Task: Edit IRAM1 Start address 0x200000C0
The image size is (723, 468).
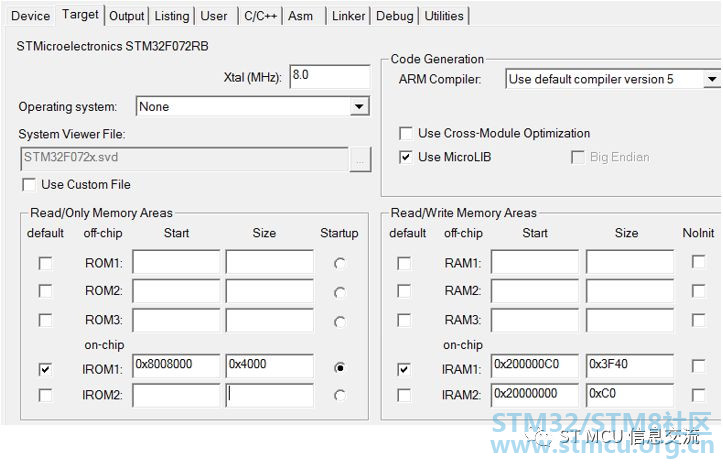Action: coord(535,366)
